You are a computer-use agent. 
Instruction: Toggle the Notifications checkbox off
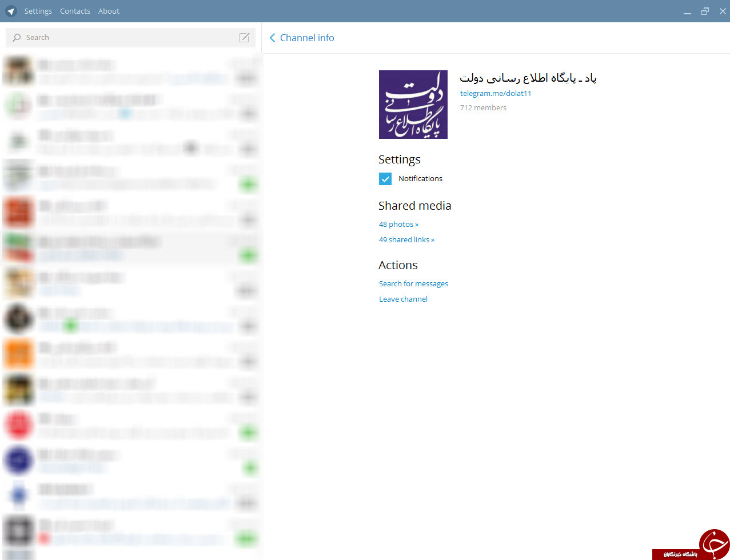coord(385,179)
